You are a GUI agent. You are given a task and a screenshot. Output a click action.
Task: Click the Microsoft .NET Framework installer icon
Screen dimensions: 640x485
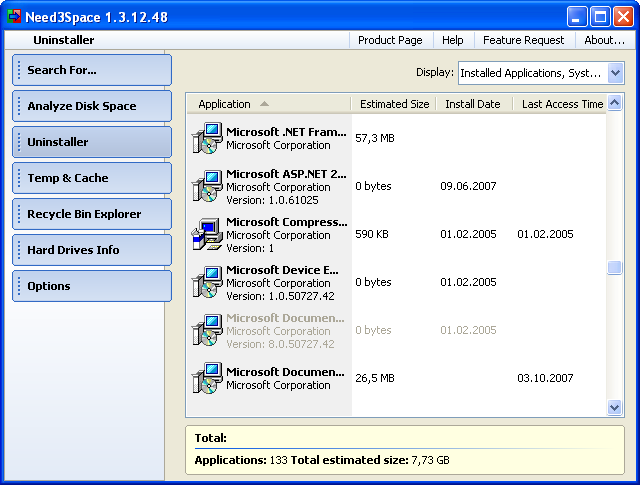tap(207, 138)
